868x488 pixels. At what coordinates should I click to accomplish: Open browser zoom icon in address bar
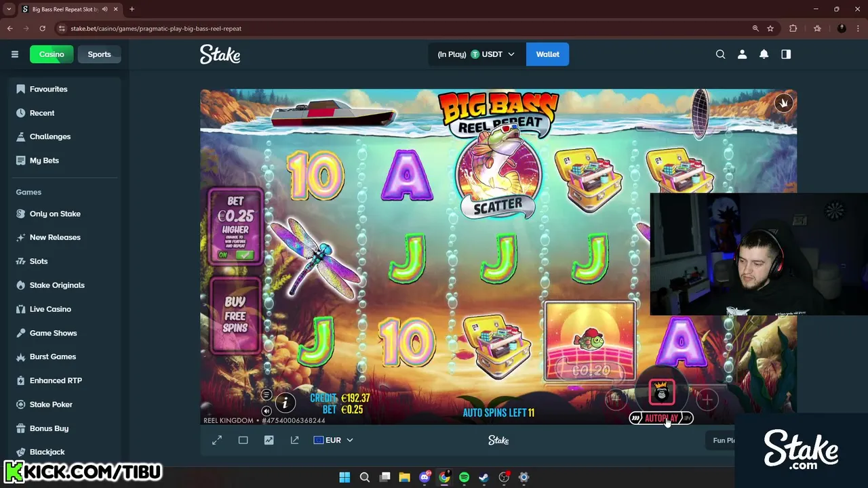pyautogui.click(x=755, y=28)
